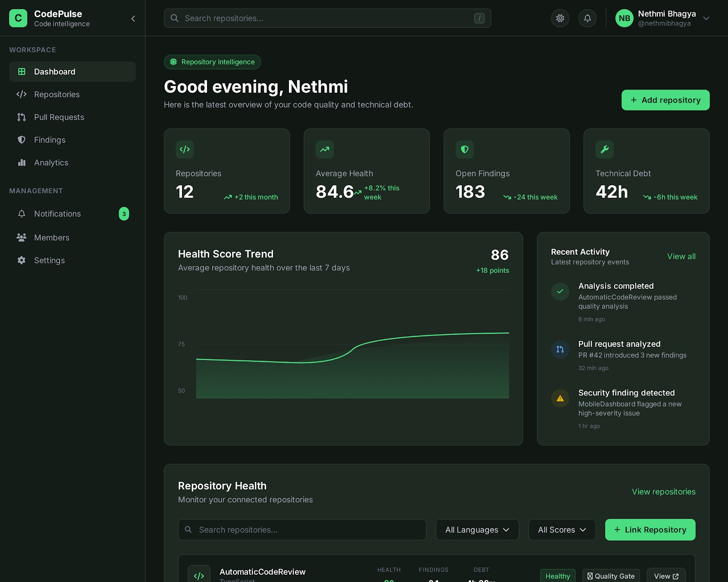Image resolution: width=728 pixels, height=582 pixels.
Task: Expand the Nethmi Bhagya account menu
Action: pos(706,18)
